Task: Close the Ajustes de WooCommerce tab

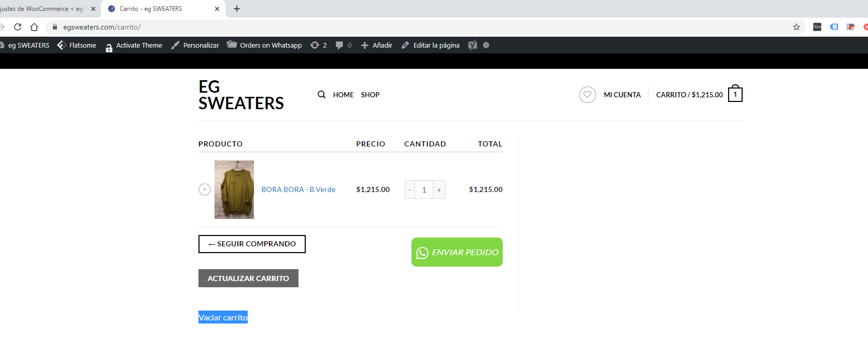Action: pyautogui.click(x=93, y=9)
